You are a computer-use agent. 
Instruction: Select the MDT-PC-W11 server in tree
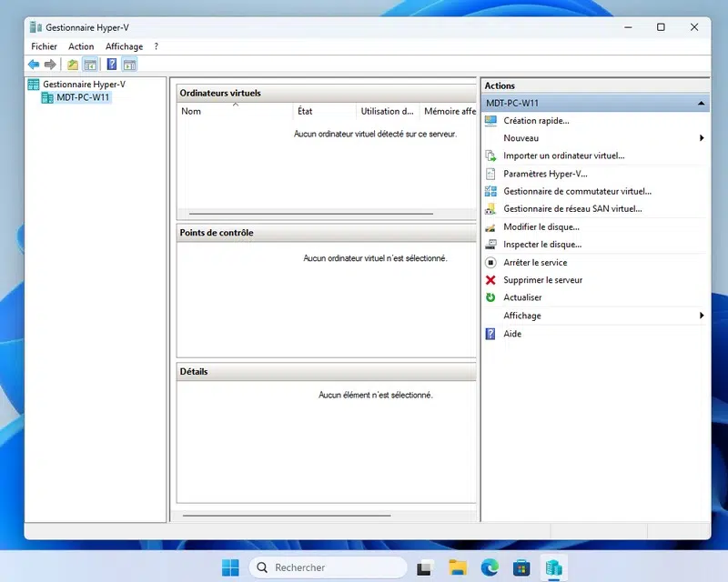click(x=81, y=97)
